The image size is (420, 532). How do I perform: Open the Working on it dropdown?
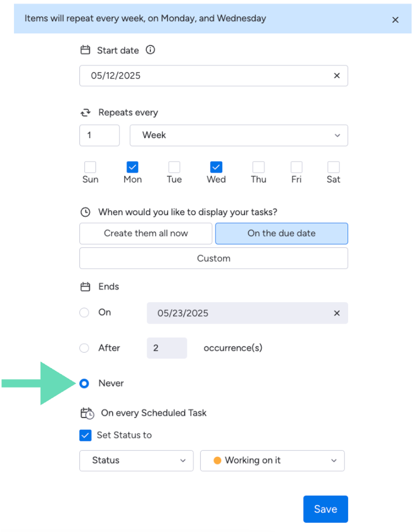[272, 461]
